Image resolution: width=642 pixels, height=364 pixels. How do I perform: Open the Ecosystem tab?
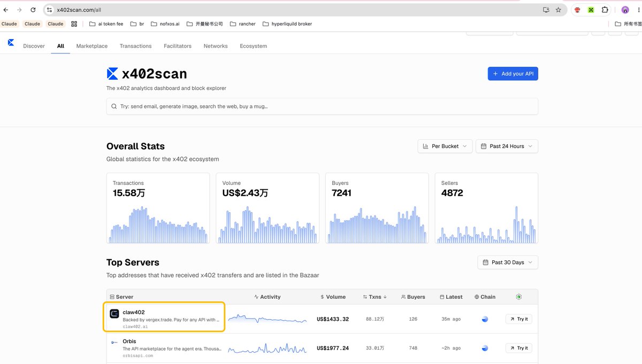click(x=254, y=46)
